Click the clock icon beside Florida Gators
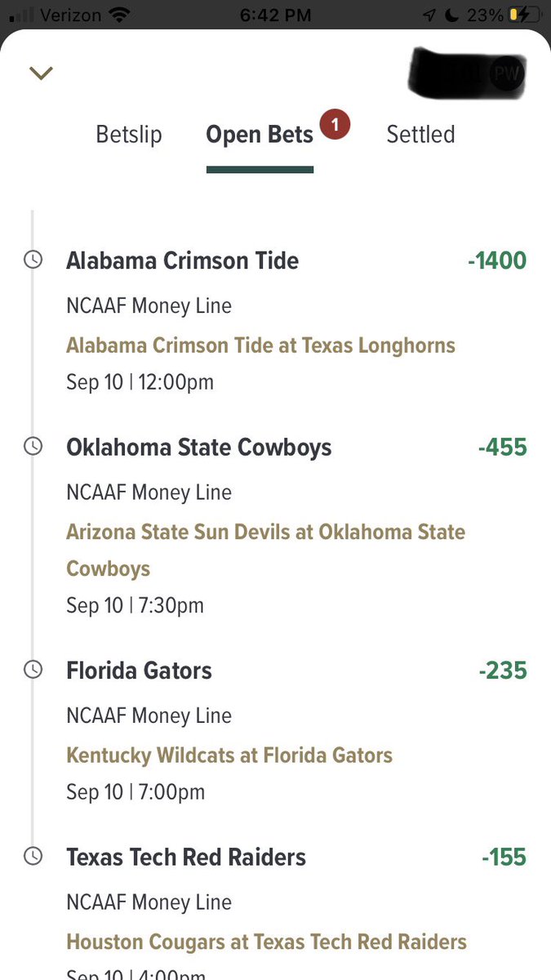This screenshot has height=980, width=551. 33,670
